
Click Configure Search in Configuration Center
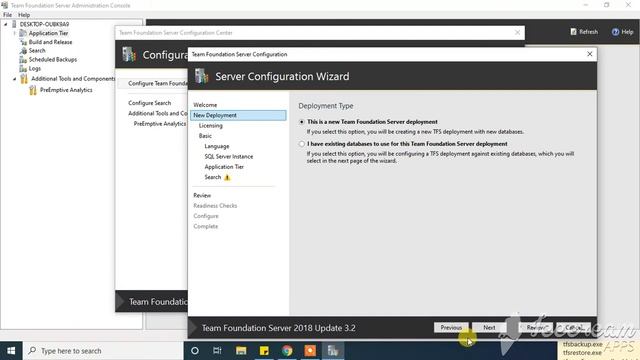[x=149, y=103]
